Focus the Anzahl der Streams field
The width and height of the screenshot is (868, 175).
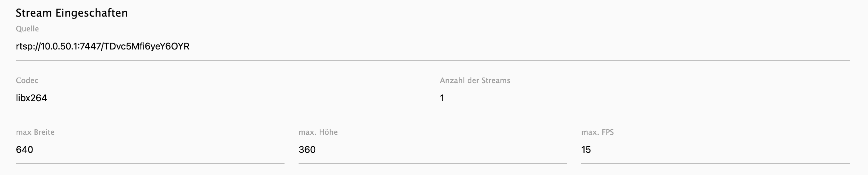(644, 98)
